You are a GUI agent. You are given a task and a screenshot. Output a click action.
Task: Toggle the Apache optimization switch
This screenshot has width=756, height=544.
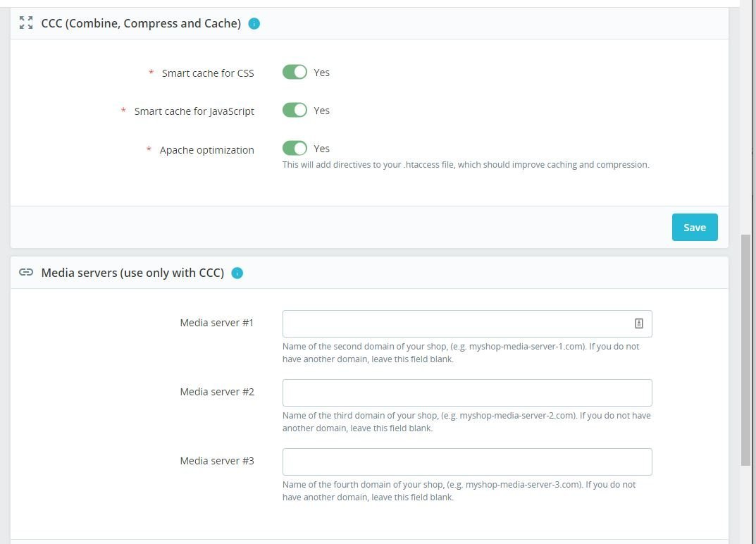[295, 149]
